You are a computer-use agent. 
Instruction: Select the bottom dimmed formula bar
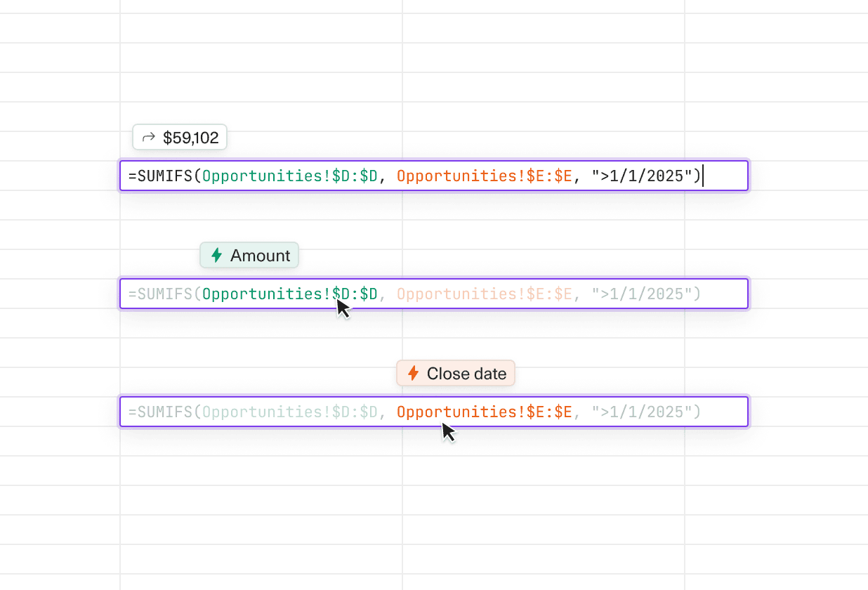(x=434, y=412)
